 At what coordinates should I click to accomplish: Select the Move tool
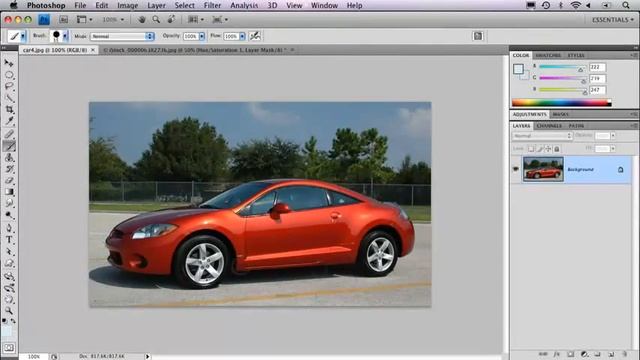point(9,63)
